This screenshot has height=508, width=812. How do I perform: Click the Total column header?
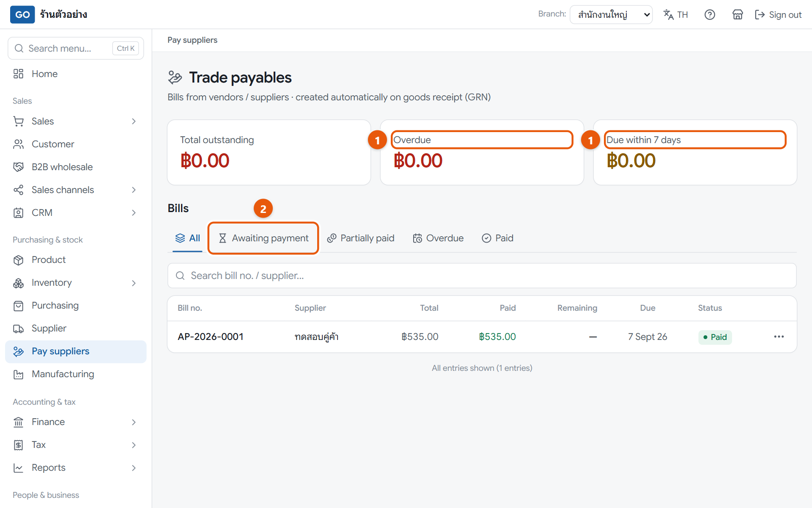429,308
